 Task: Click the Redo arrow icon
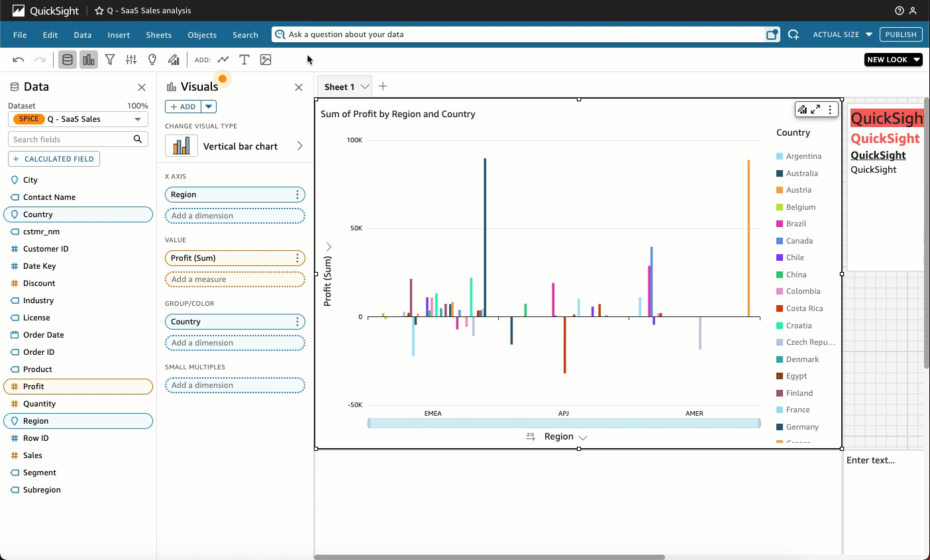[x=40, y=60]
